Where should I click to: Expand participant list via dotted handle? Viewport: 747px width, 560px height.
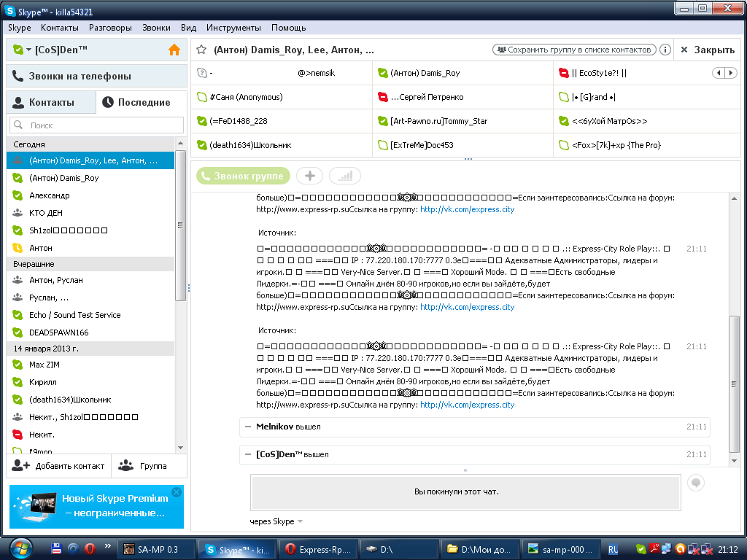(x=468, y=158)
